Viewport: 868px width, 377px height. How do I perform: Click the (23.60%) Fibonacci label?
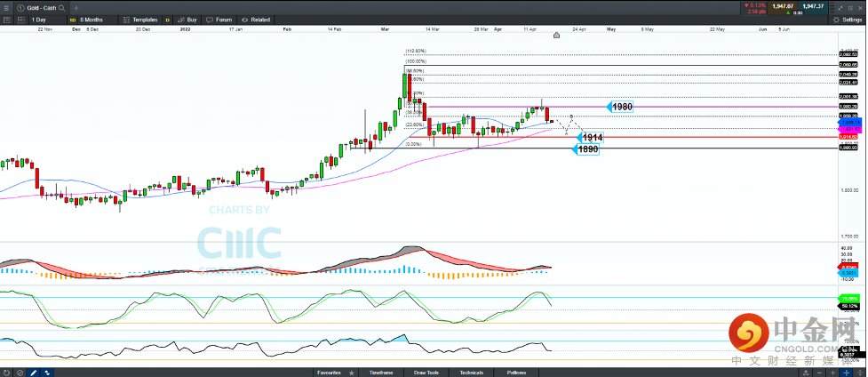pos(415,124)
